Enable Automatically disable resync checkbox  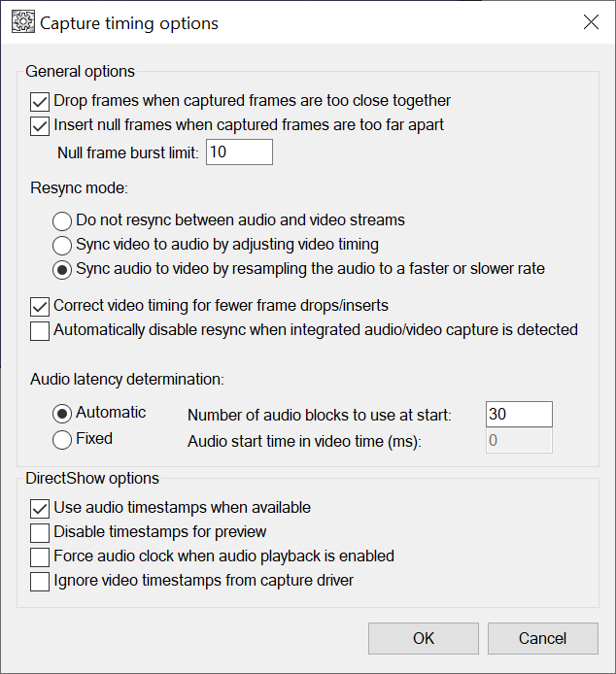(40, 330)
